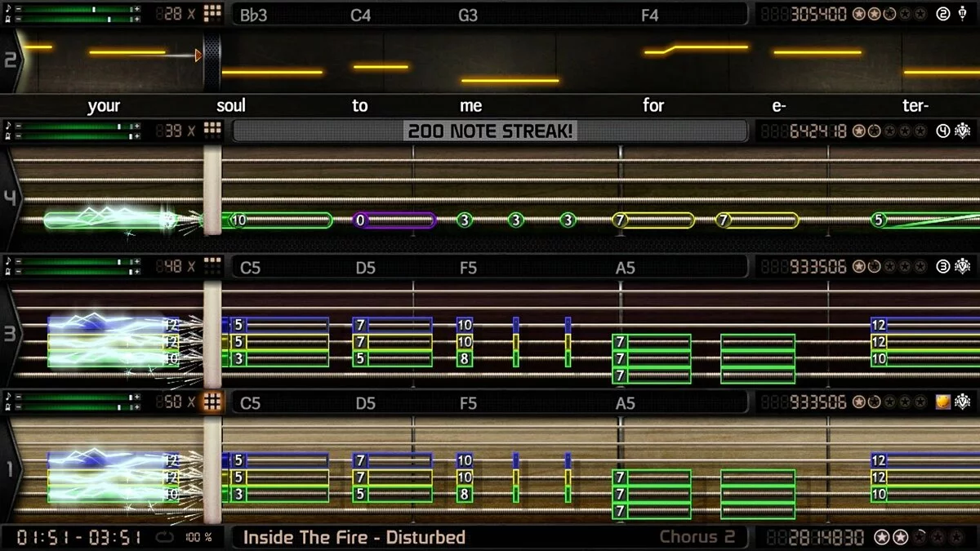The width and height of the screenshot is (980, 551).
Task: Click the music note volume icon on vocal track
Action: [x=7, y=9]
